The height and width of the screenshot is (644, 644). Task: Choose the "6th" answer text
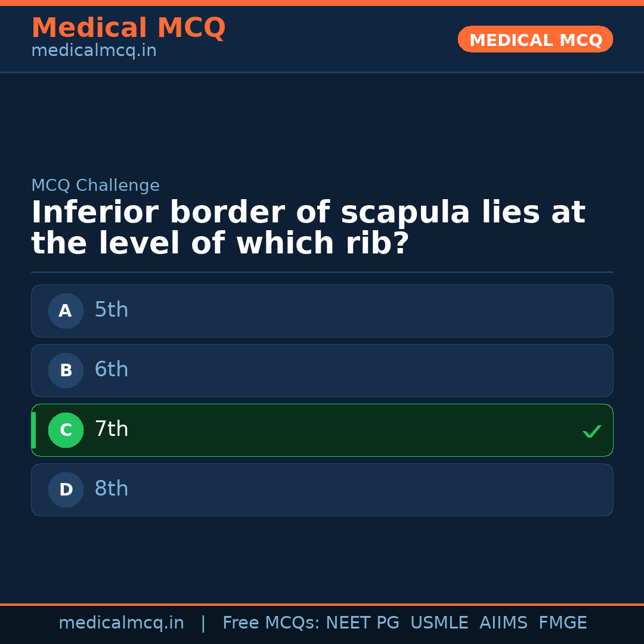112,370
